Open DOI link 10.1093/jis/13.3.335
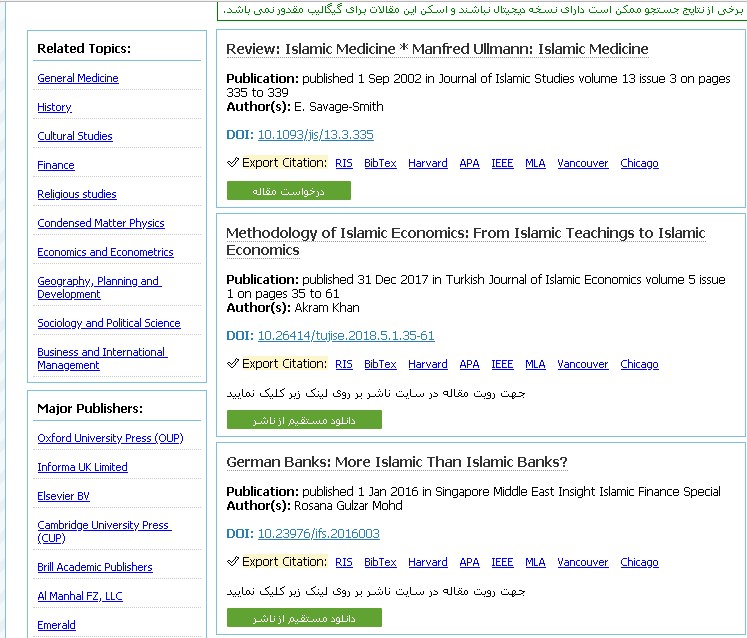Image resolution: width=747 pixels, height=638 pixels. [x=315, y=134]
